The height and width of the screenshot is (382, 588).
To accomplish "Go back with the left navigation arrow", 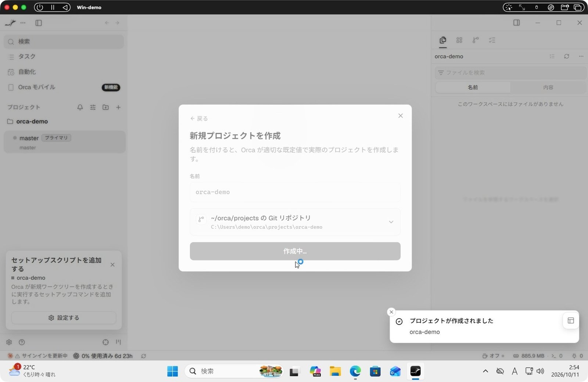I will click(107, 23).
